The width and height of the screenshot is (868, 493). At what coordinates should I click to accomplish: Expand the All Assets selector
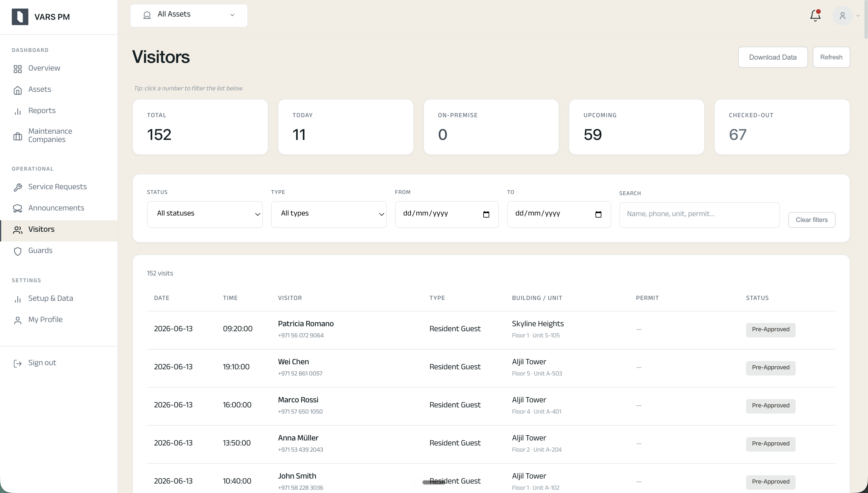coord(189,16)
